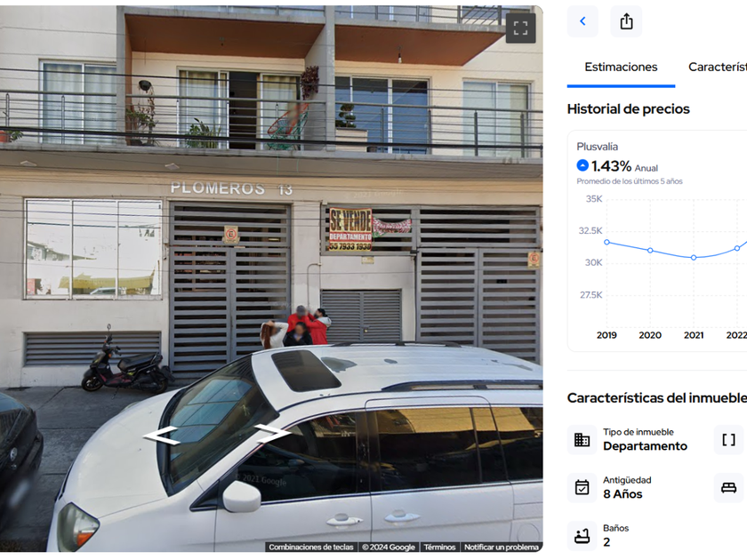
Task: Expand street view to fullscreen
Action: click(520, 28)
